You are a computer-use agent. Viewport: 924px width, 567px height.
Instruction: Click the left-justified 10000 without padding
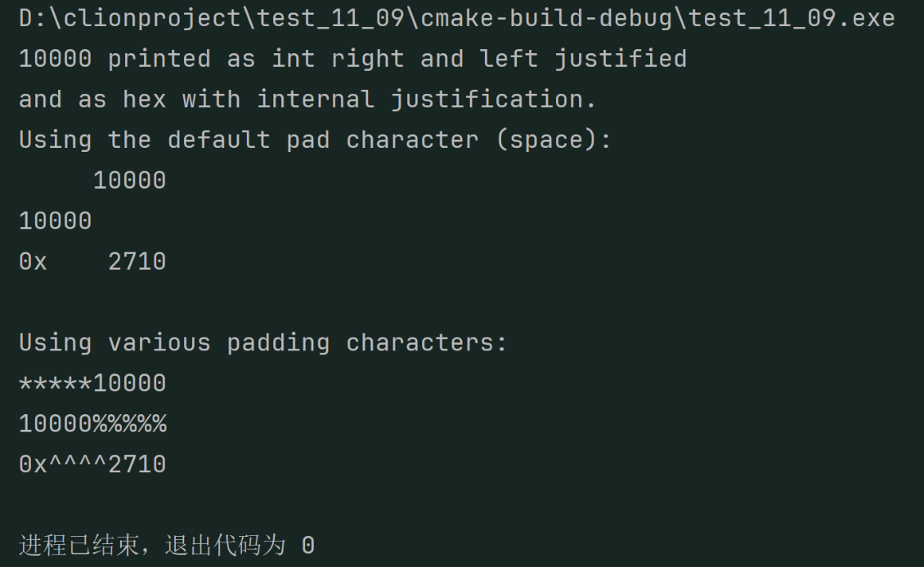pos(55,221)
